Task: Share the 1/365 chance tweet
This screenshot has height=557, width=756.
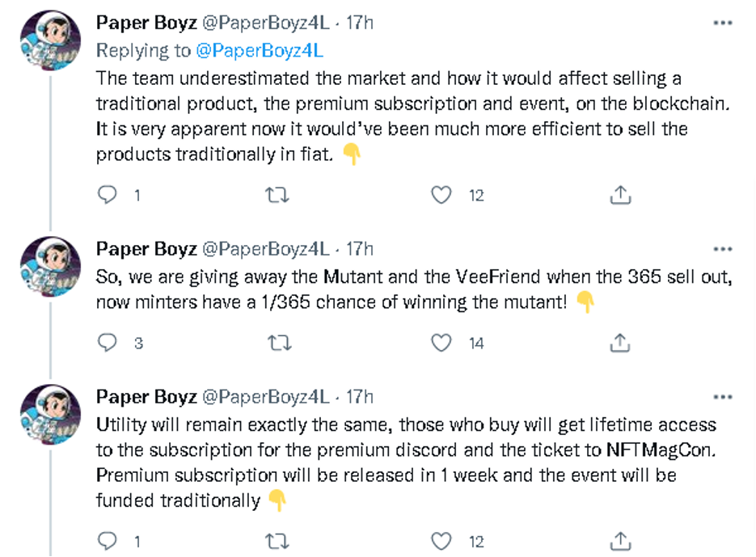Action: pyautogui.click(x=620, y=343)
